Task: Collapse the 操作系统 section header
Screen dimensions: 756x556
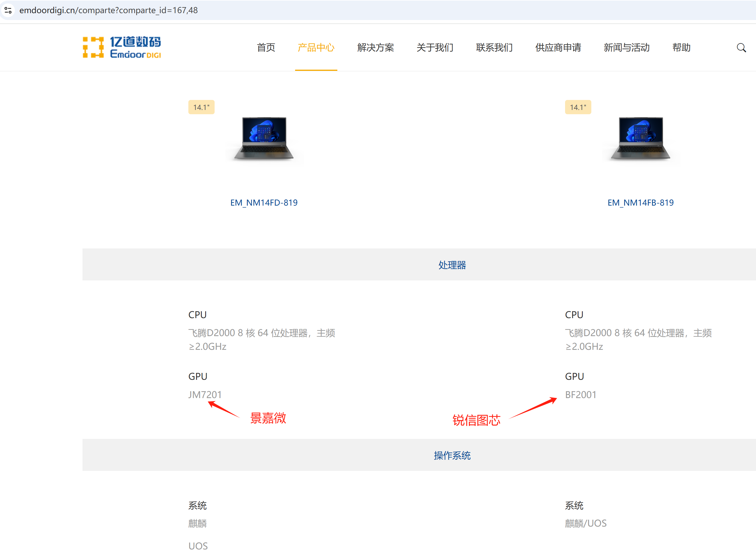Action: [x=452, y=455]
